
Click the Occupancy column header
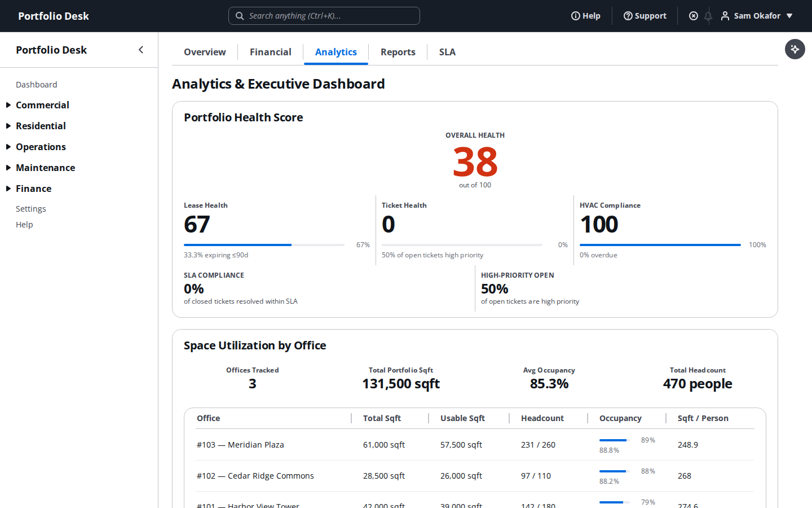(620, 418)
